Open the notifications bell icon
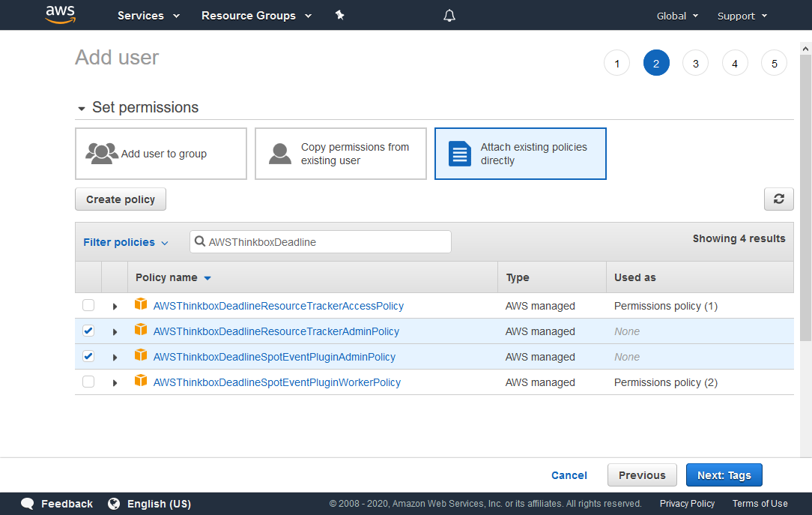The height and width of the screenshot is (515, 812). tap(449, 16)
